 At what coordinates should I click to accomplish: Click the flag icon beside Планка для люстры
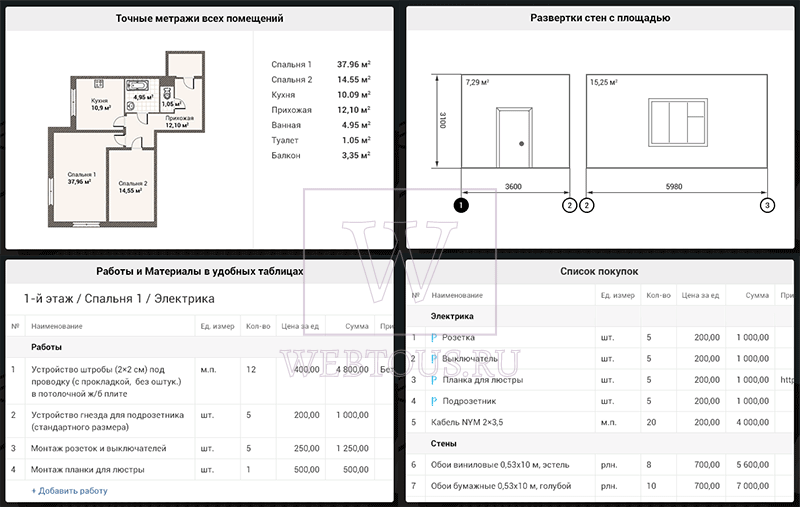[x=434, y=380]
